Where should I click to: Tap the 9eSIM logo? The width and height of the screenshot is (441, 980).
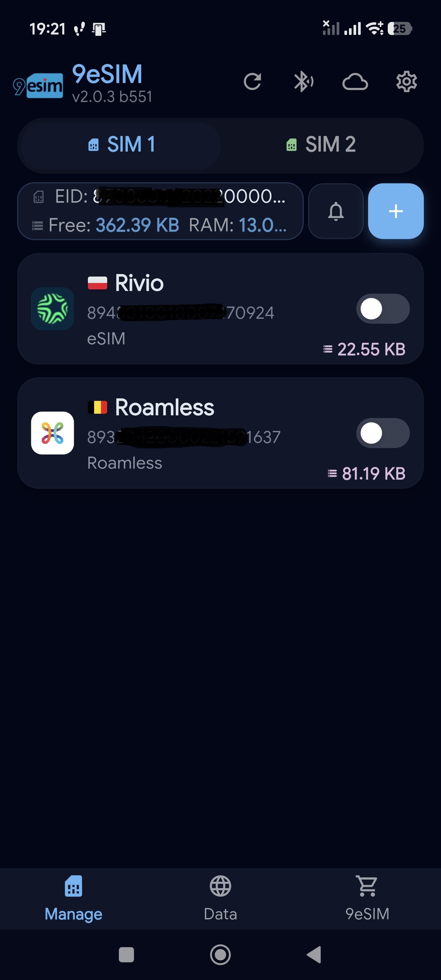click(x=38, y=85)
